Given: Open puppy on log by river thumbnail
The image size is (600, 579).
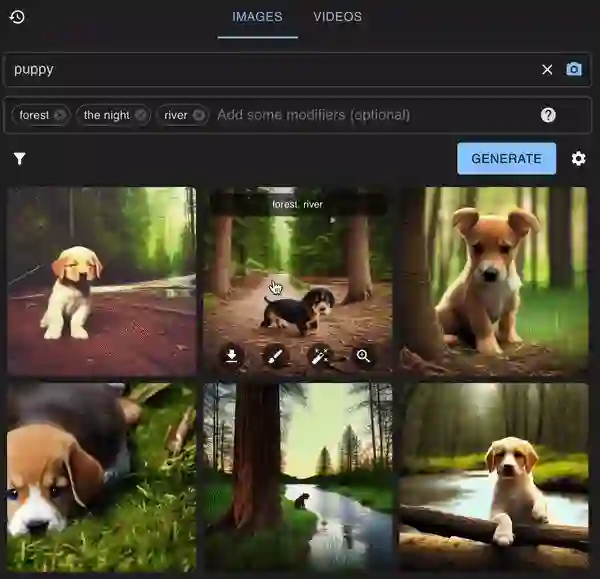Looking at the screenshot, I should [x=494, y=477].
